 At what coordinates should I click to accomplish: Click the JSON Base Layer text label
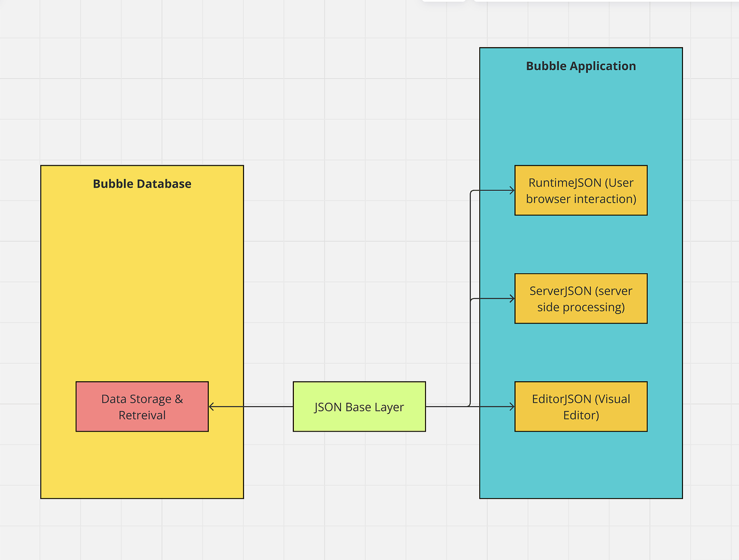click(359, 407)
